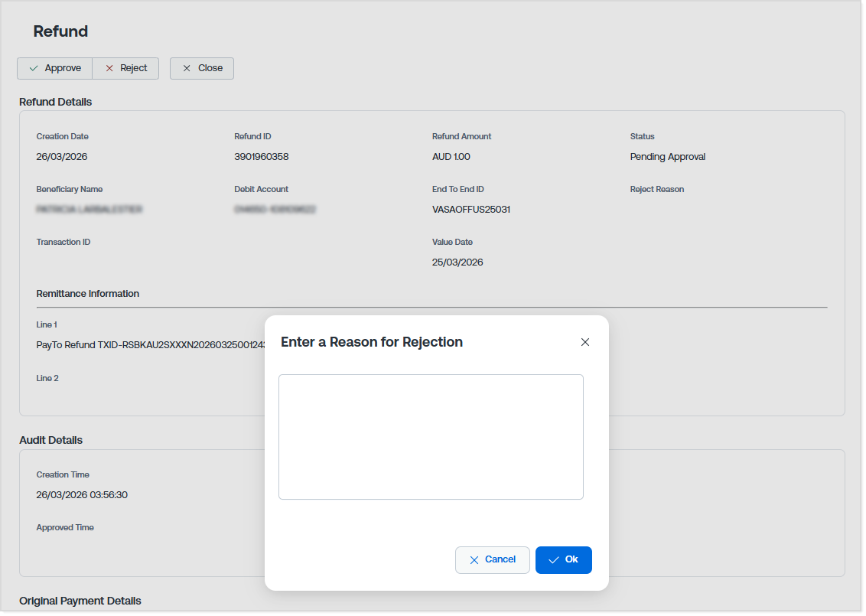Close the rejection dialog with the X icon
This screenshot has height=616, width=866.
[585, 343]
